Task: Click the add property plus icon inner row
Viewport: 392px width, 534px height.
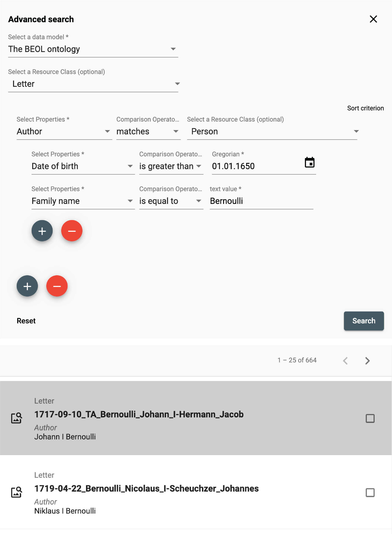Action: click(x=42, y=231)
